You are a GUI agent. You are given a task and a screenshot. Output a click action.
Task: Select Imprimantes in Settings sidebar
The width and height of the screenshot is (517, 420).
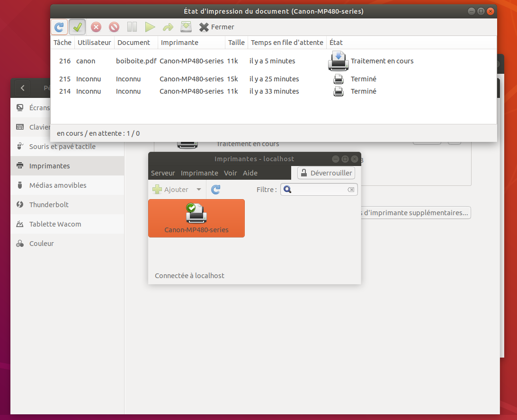pyautogui.click(x=67, y=166)
